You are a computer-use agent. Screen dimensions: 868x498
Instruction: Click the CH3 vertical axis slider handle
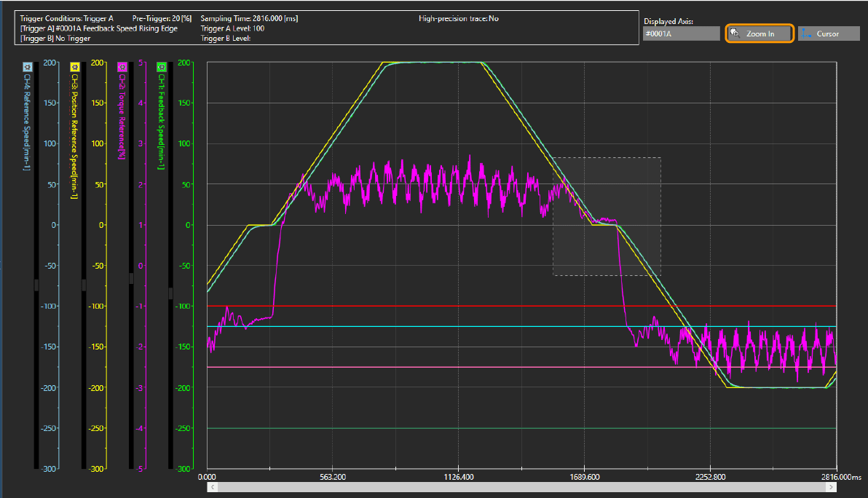click(x=84, y=285)
